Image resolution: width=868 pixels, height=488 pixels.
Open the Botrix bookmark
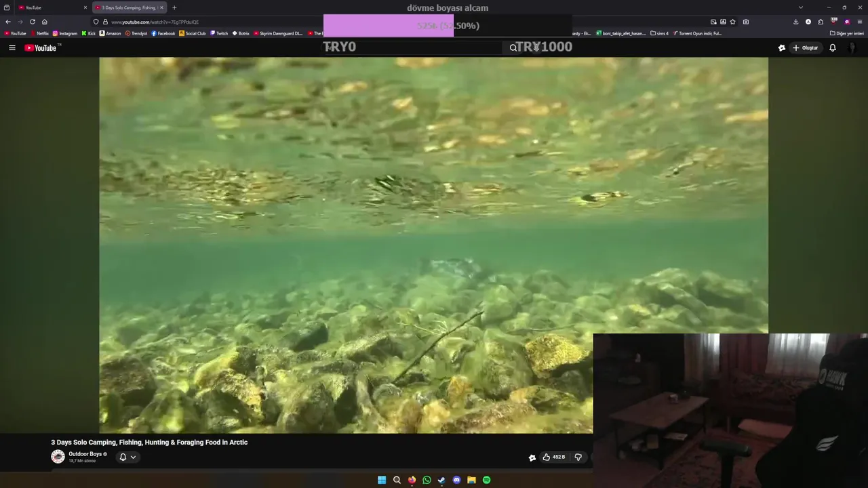click(x=241, y=33)
